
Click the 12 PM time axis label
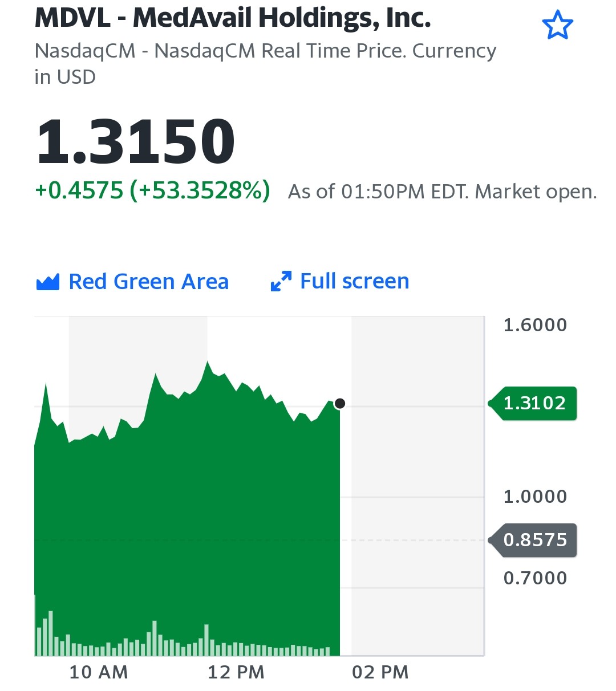click(x=236, y=672)
